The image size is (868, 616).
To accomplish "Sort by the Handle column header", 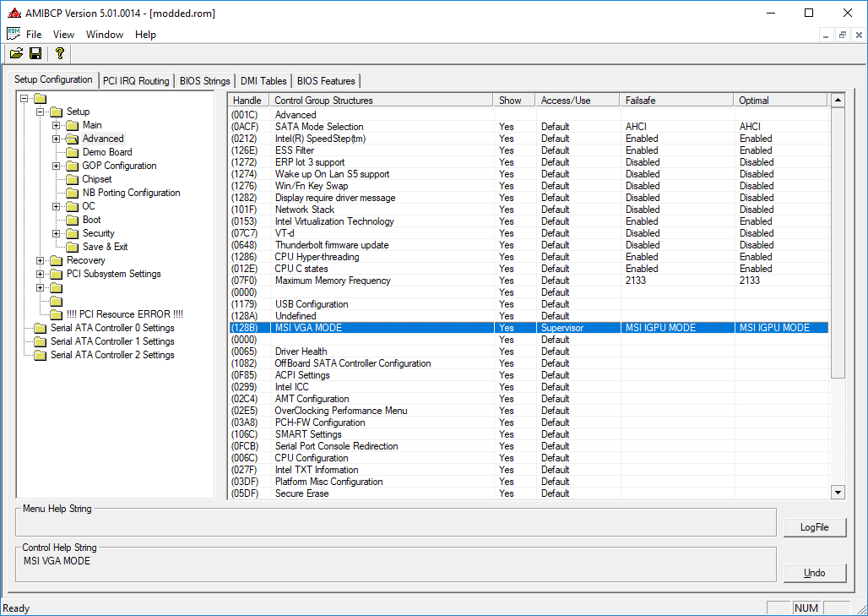I will pos(248,101).
